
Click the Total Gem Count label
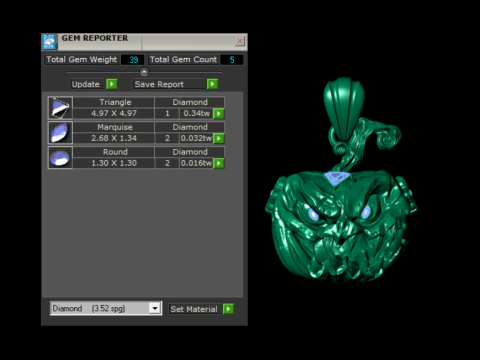click(x=183, y=59)
